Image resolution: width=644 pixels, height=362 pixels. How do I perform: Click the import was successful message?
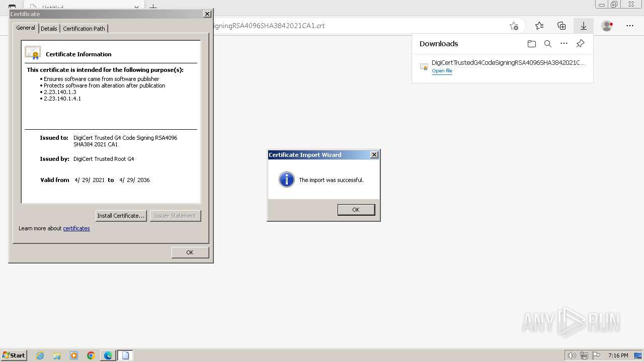click(x=331, y=180)
